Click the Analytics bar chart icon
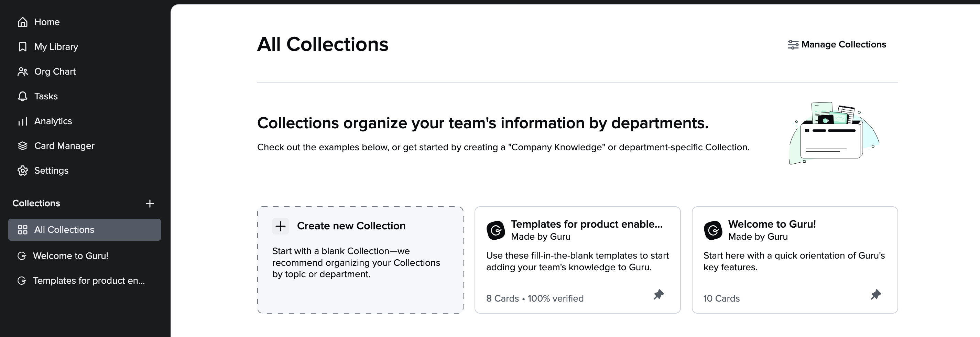 click(22, 121)
